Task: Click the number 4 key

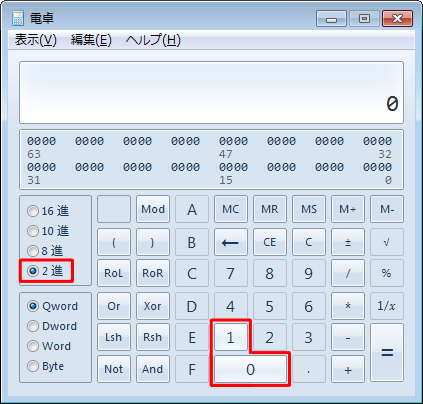Action: pyautogui.click(x=231, y=306)
